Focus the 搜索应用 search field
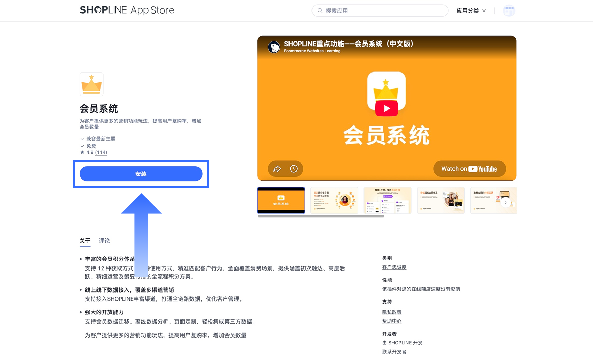Viewport: 593px width, 364px height. pos(380,11)
